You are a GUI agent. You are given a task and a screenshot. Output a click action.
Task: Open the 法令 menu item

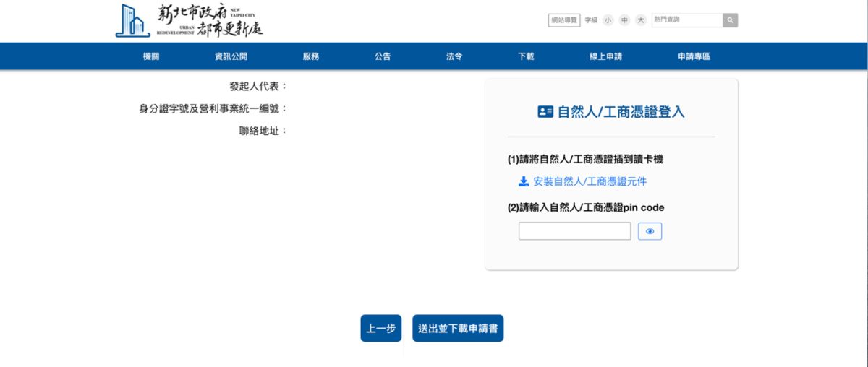click(x=454, y=56)
